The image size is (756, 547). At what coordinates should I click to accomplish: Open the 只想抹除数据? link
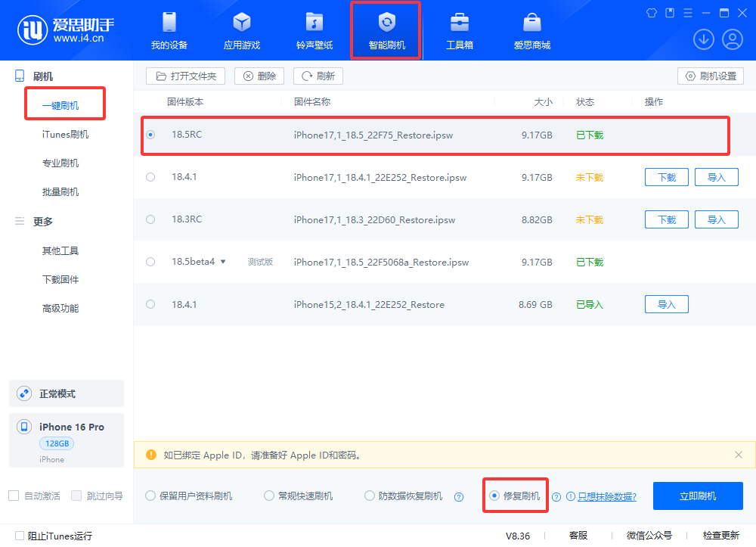(606, 497)
